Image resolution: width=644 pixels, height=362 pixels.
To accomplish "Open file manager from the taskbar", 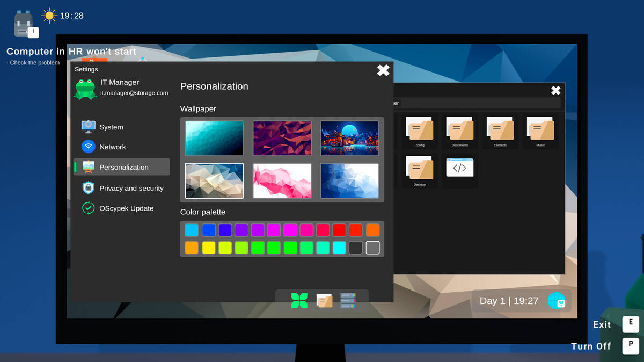I will pos(324,300).
